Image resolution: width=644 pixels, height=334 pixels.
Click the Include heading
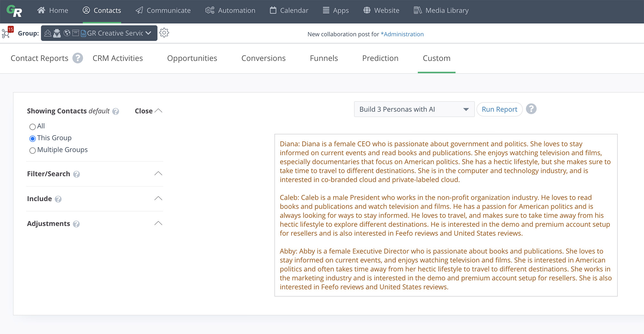coord(39,199)
